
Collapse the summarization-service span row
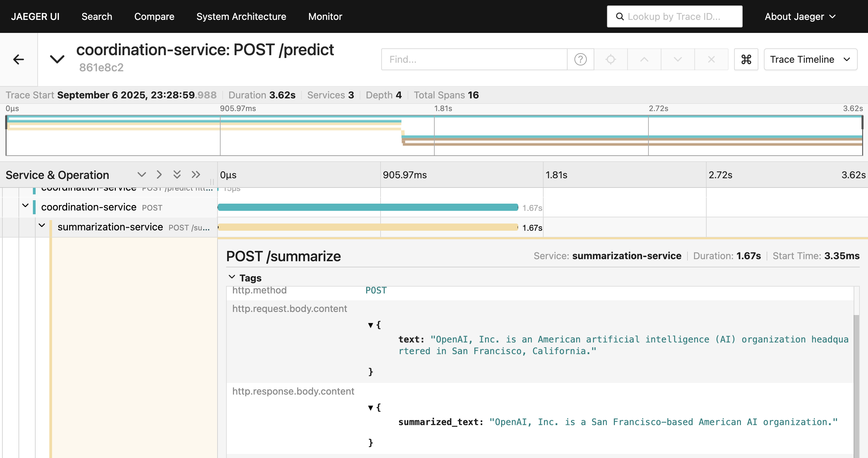pos(42,226)
